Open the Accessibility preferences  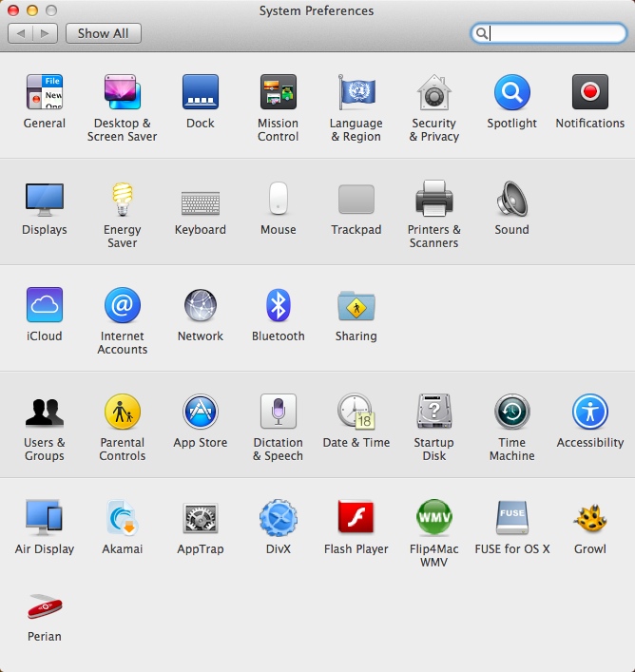click(589, 413)
